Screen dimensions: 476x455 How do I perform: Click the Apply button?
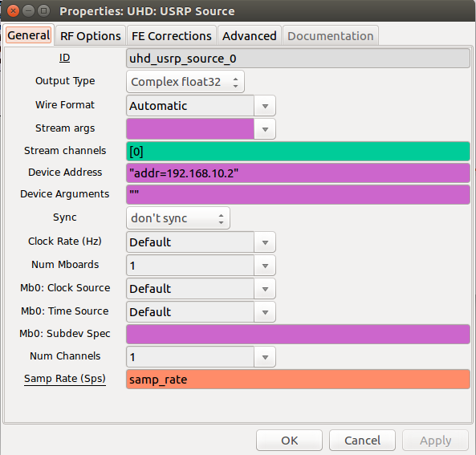[435, 440]
